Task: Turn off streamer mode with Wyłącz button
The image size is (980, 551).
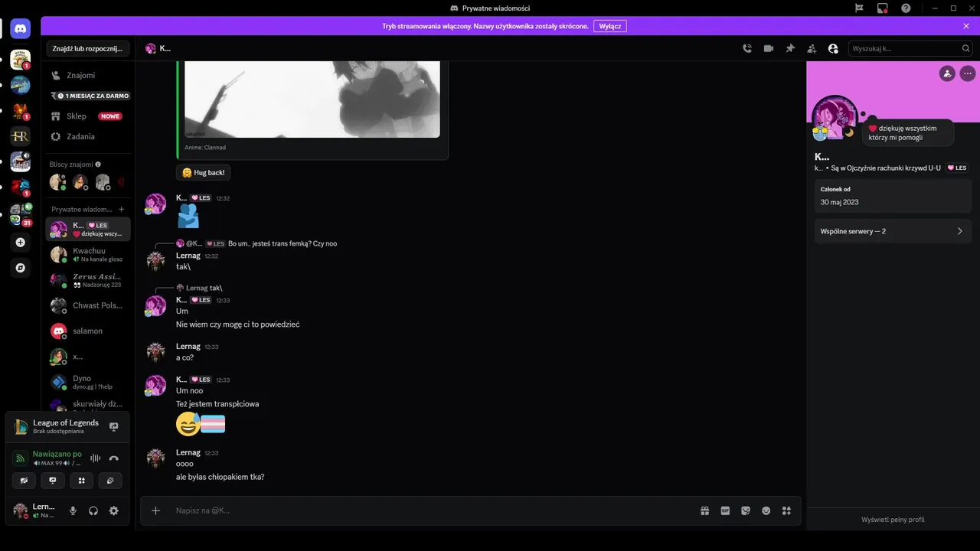Action: (x=610, y=26)
